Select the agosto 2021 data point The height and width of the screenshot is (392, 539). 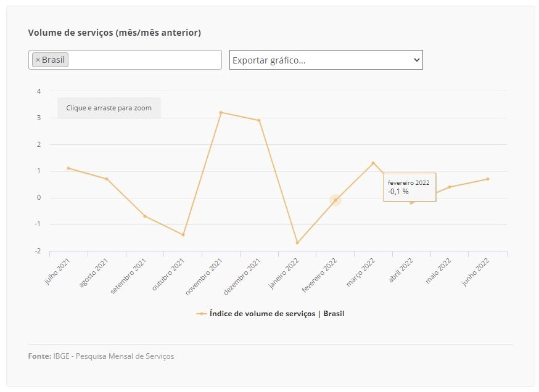tap(107, 179)
